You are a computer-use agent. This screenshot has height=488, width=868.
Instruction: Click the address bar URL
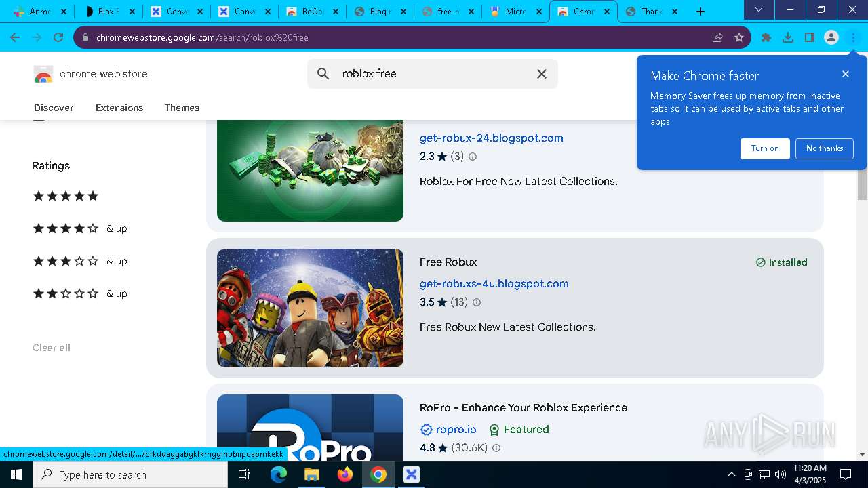pyautogui.click(x=203, y=37)
